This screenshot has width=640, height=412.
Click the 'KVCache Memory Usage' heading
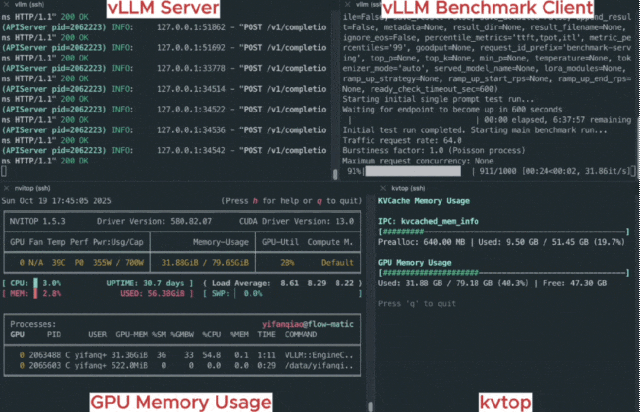[x=424, y=201]
